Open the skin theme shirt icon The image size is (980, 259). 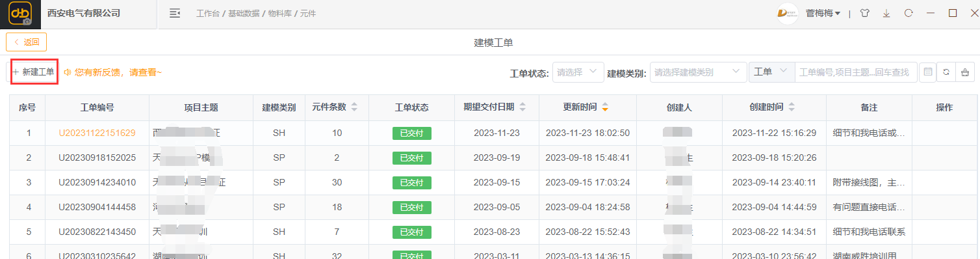(864, 13)
